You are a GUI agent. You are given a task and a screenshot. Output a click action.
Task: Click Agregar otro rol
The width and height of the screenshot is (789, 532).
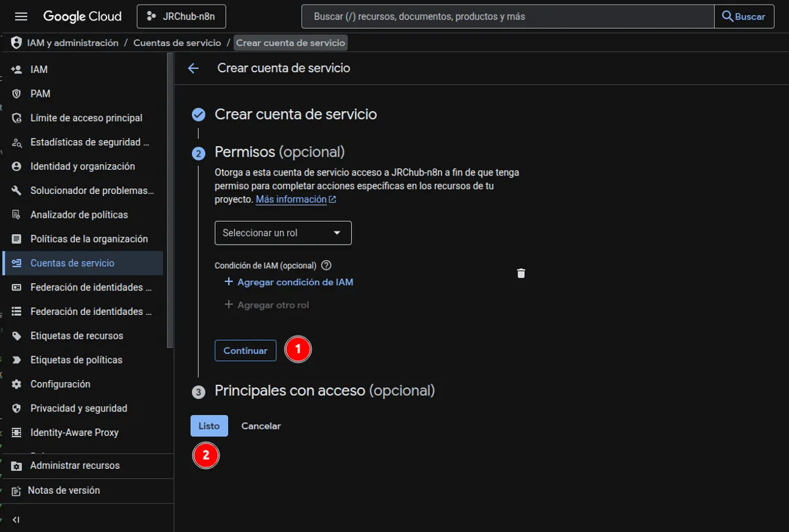266,305
